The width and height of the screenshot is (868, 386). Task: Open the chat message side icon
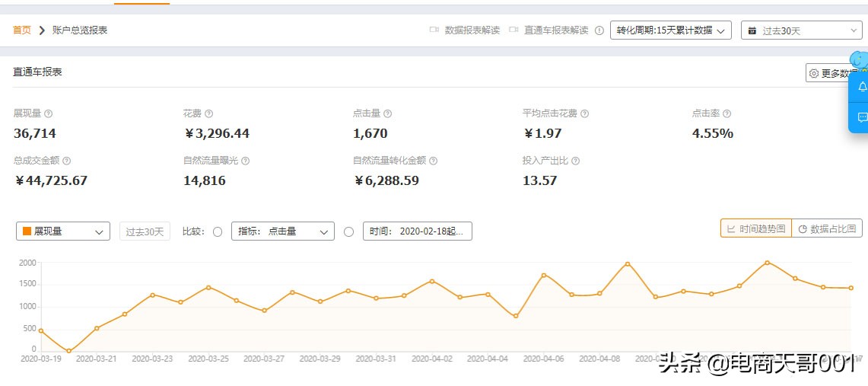pyautogui.click(x=862, y=117)
